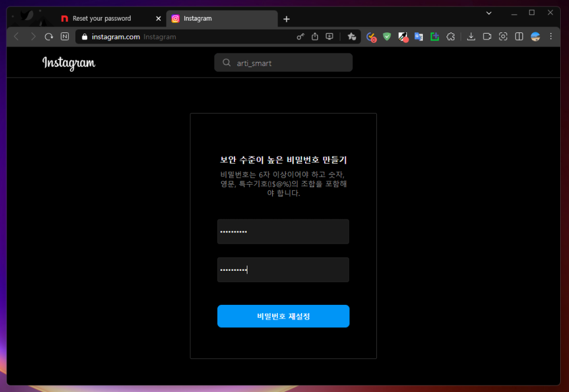Reload the Instagram page
The image size is (569, 392).
(x=49, y=36)
